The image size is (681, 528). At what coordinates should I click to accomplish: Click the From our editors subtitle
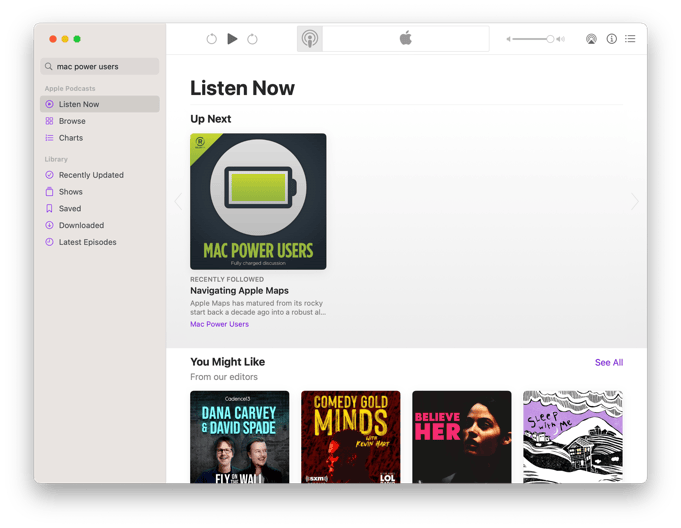click(224, 377)
